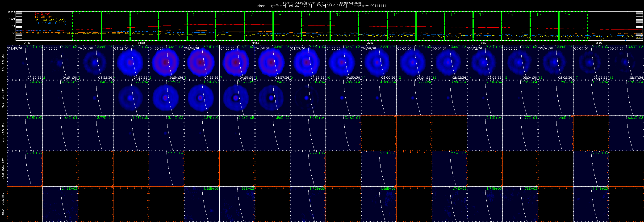
Task: Open the 3.0-6.0 keV image with peak 3.64E+03
Action: pyautogui.click(x=166, y=62)
